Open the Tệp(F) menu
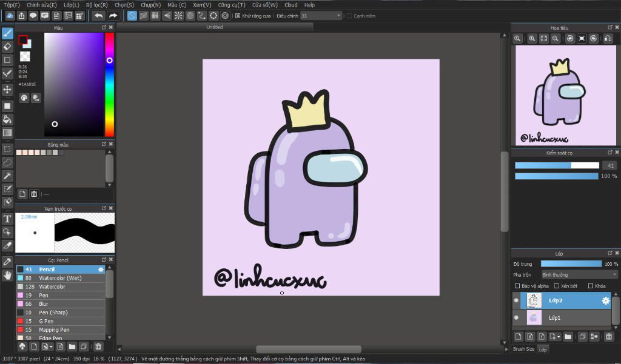Screen dimensions: 621x364 click(x=12, y=5)
